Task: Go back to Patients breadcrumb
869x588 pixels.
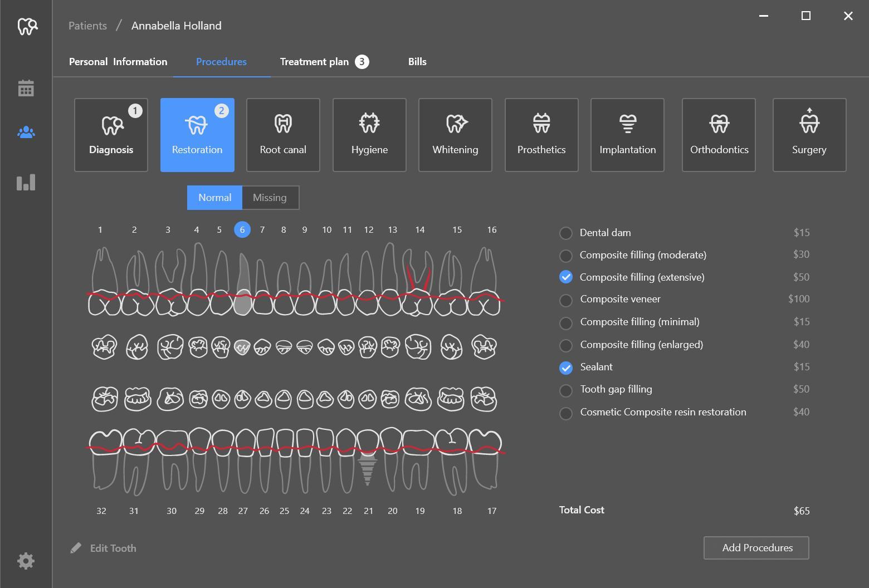Action: coord(87,26)
